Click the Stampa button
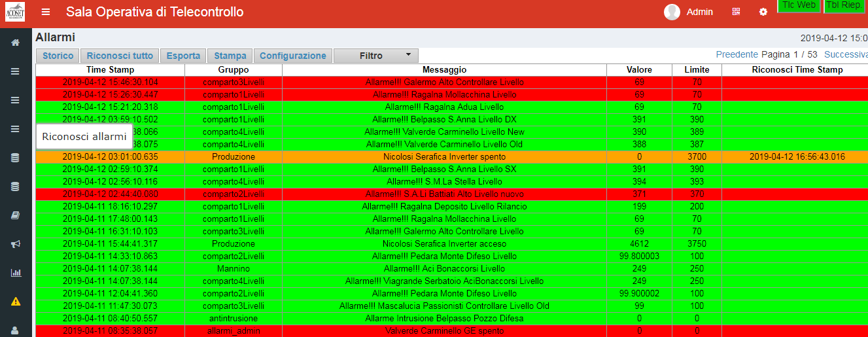868x337 pixels. point(230,56)
